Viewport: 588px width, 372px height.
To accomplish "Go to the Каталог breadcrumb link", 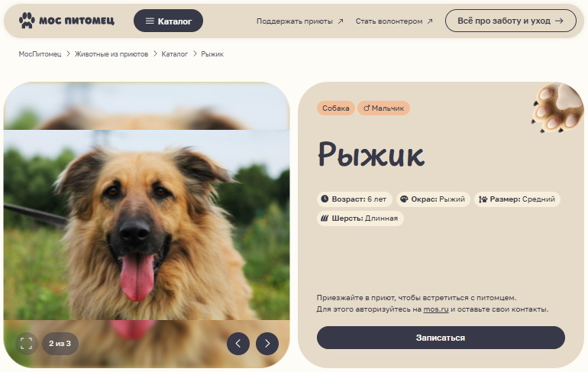I will [x=174, y=54].
